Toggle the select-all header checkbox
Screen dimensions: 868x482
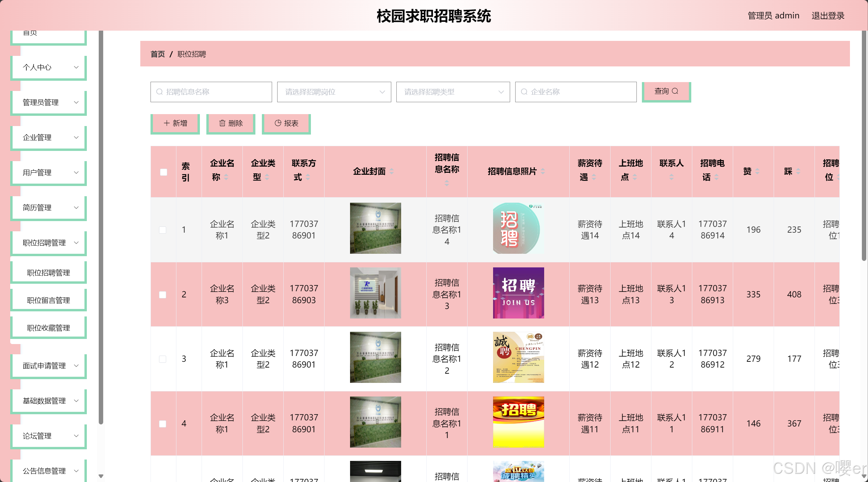pos(163,172)
